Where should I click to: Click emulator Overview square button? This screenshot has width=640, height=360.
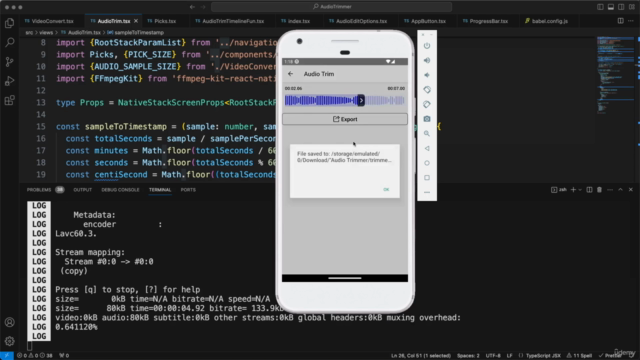427,178
